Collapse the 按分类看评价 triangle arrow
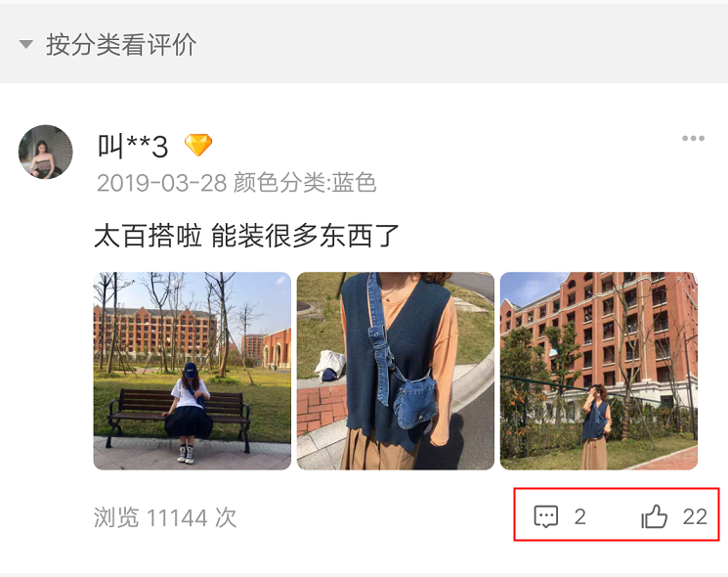Image resolution: width=728 pixels, height=577 pixels. tap(26, 45)
